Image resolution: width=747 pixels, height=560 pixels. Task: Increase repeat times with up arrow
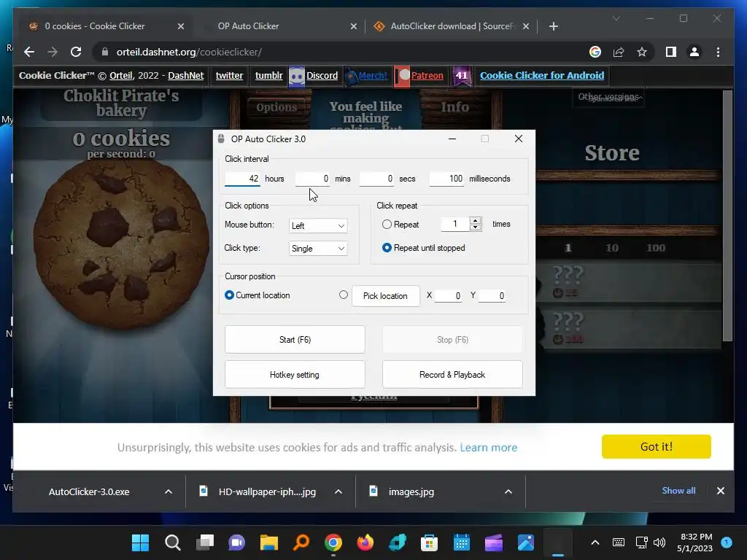point(475,220)
